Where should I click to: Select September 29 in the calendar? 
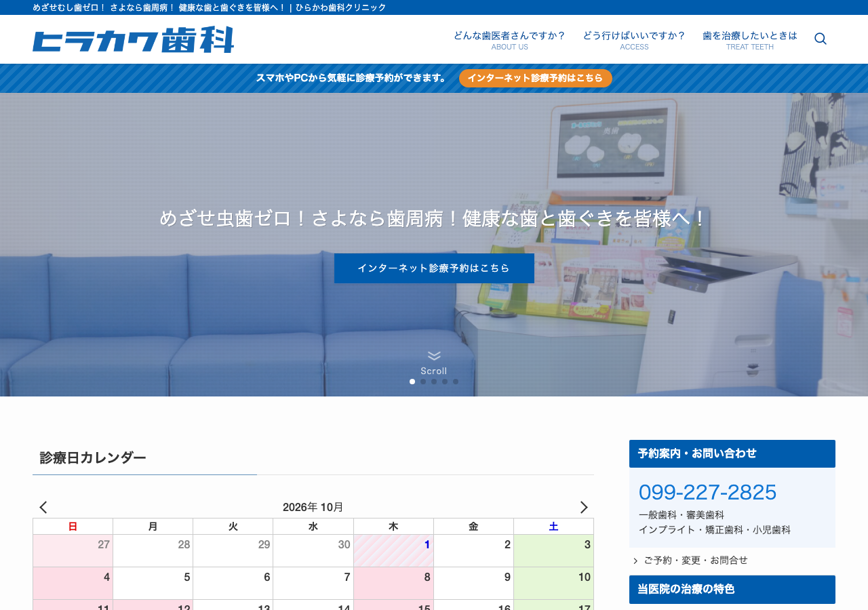tap(233, 550)
